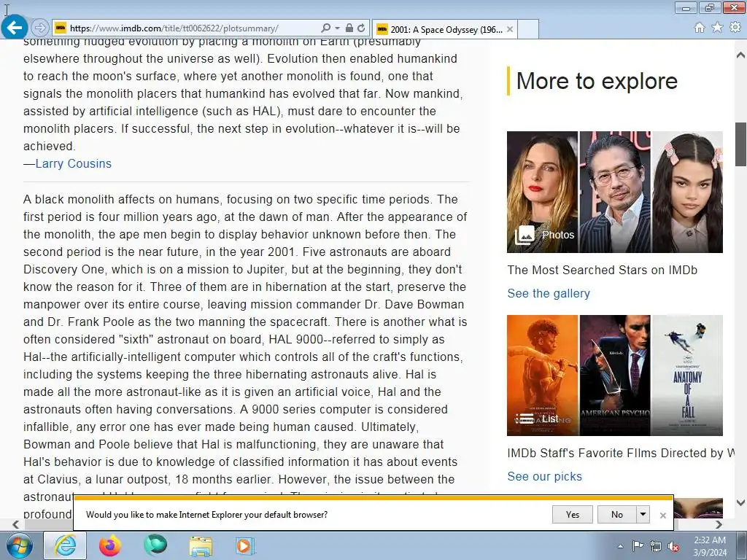
Task: Click the IMDb favicon in address bar
Action: click(x=61, y=28)
